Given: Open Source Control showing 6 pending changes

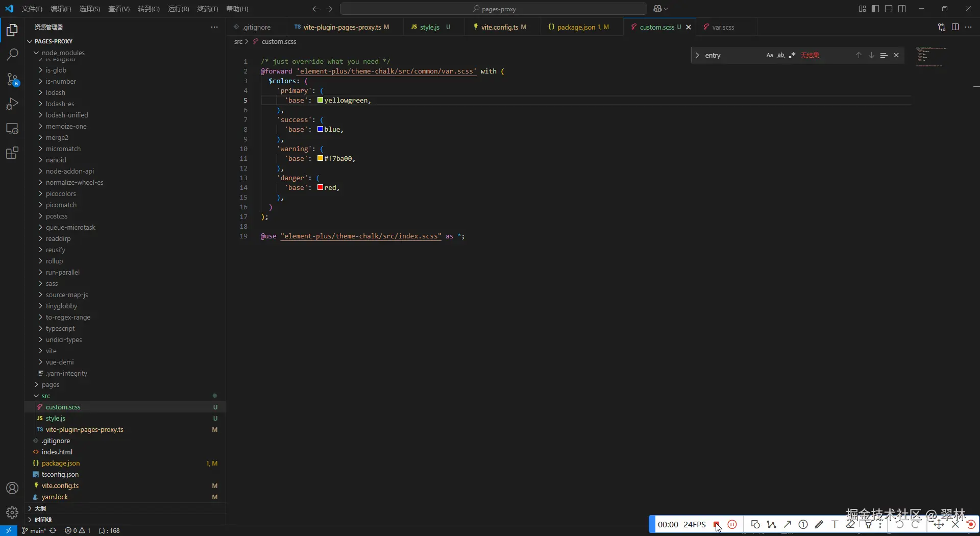Looking at the screenshot, I should pos(12,80).
